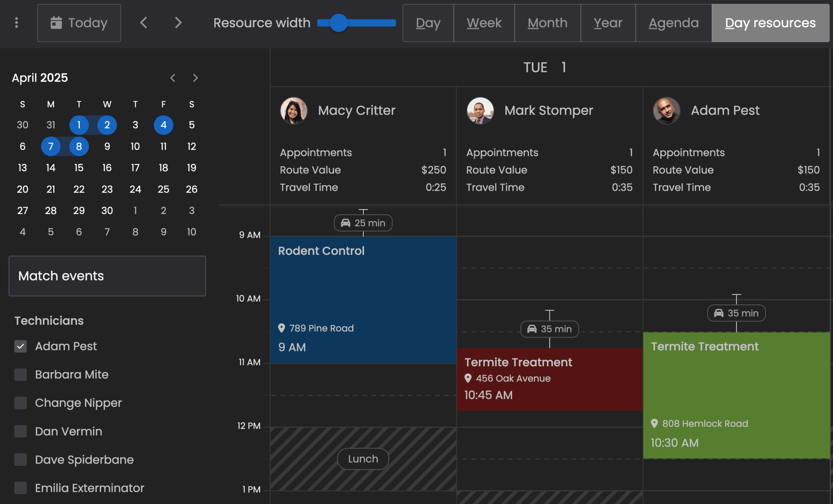
Task: Click the TUE 1 day header
Action: (545, 67)
